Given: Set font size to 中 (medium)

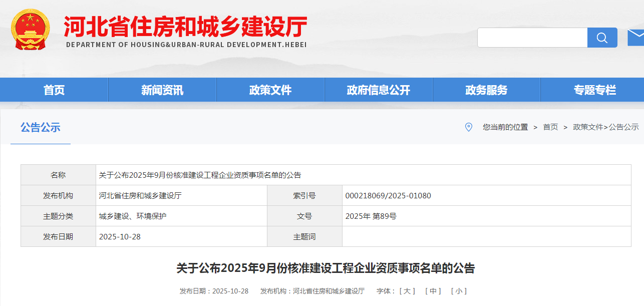Looking at the screenshot, I should 433,291.
